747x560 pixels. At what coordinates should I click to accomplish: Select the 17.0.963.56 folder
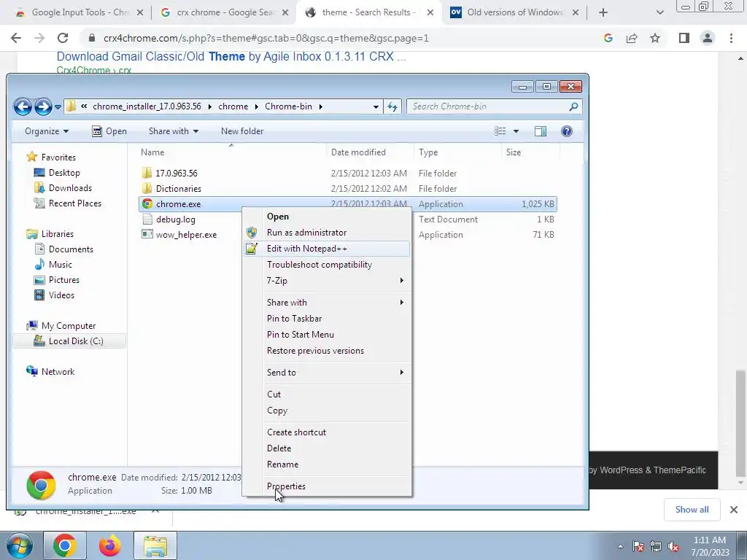177,174
